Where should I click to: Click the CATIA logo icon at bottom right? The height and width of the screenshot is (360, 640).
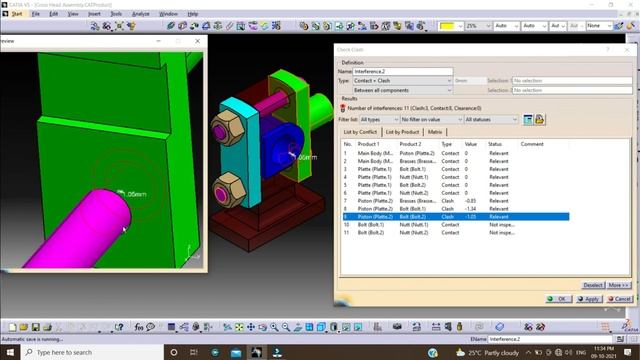[630, 327]
